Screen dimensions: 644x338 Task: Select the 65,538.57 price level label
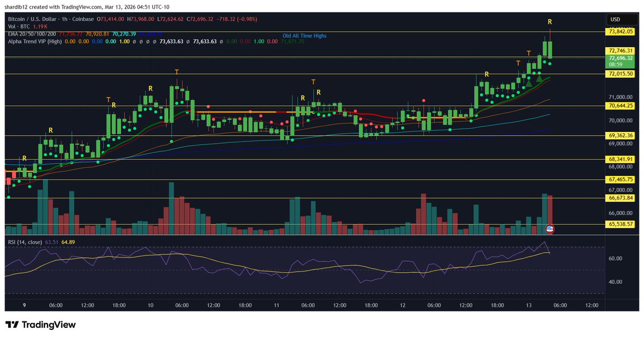point(620,224)
